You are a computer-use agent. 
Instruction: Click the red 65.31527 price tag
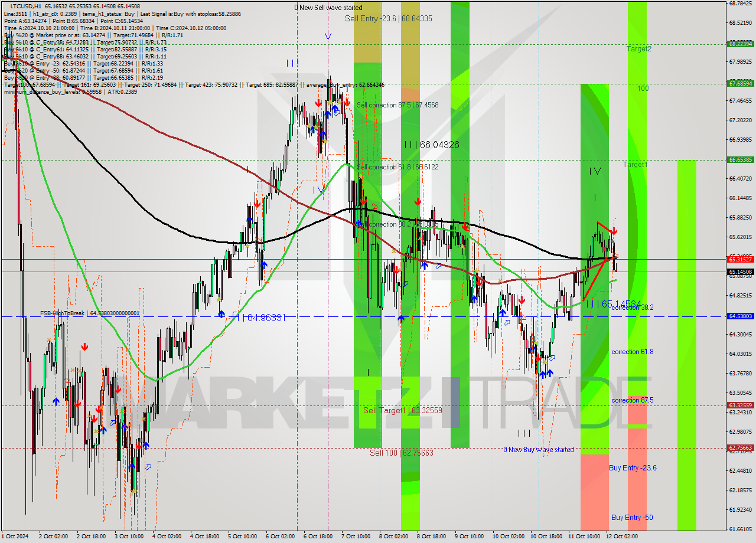[x=741, y=259]
